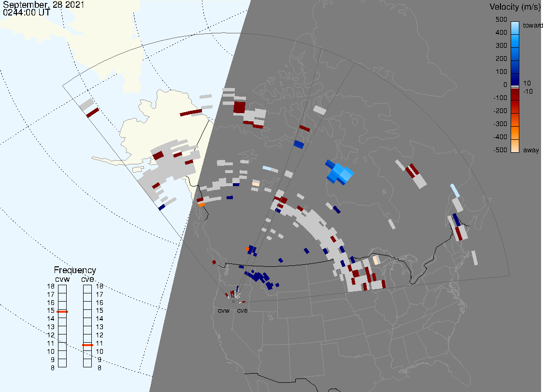Screen dimensions: 543x392
Task: Click the 0 label on velocity scale
Action: [x=505, y=85]
